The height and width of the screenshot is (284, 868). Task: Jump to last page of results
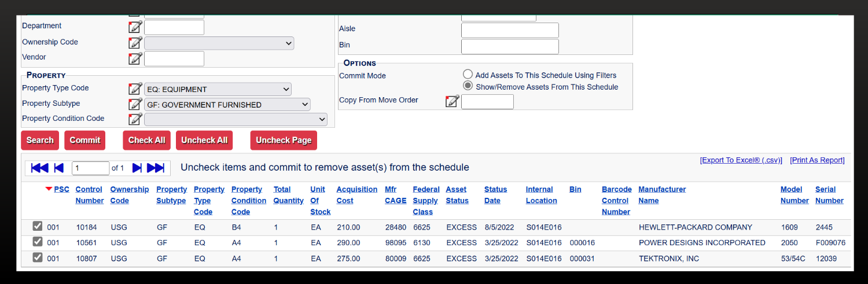(x=156, y=168)
